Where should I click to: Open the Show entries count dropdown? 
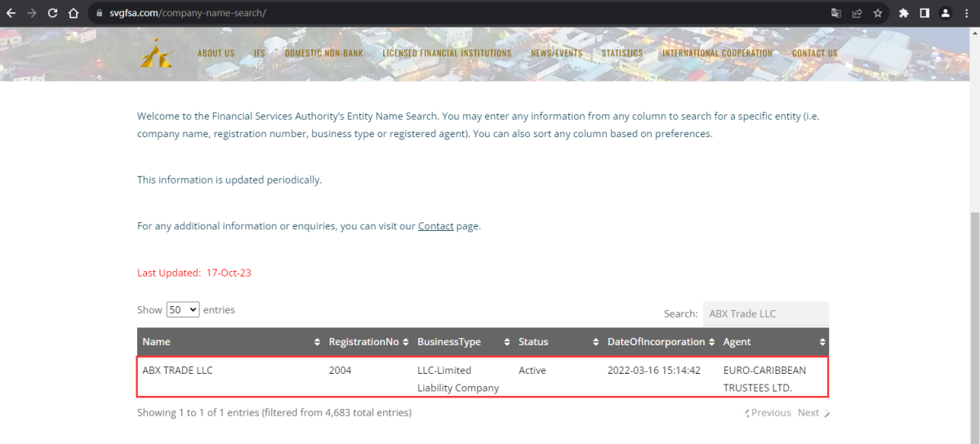click(182, 310)
